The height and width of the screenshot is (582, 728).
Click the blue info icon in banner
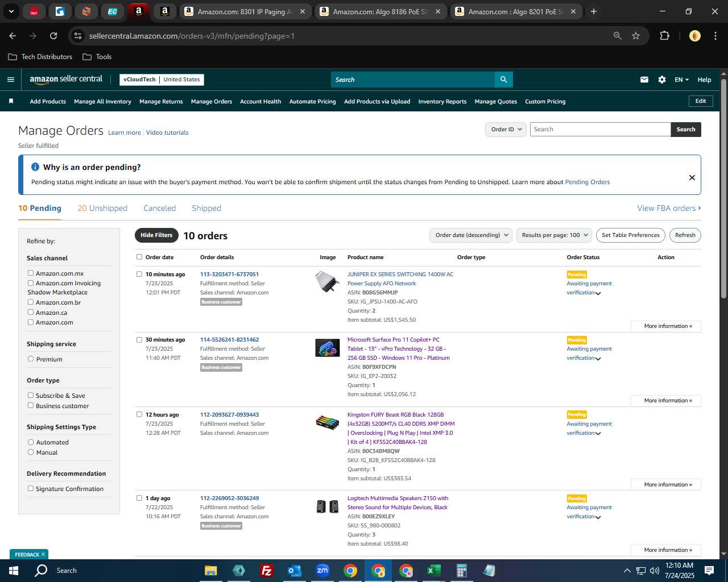point(35,167)
